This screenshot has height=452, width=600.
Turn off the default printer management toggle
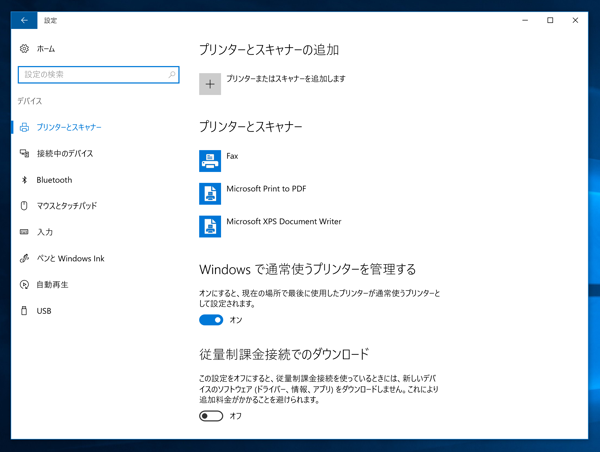pos(211,320)
